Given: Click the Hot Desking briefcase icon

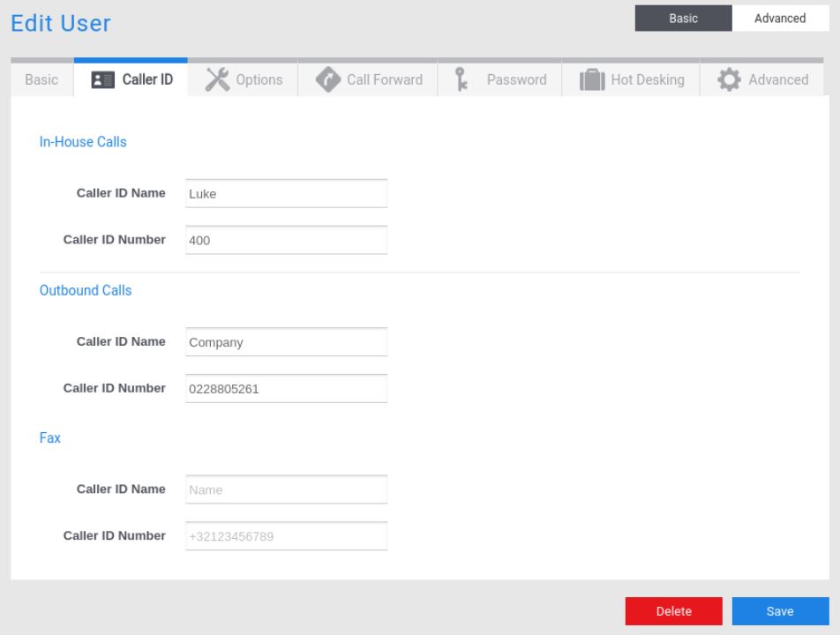Looking at the screenshot, I should [x=591, y=80].
